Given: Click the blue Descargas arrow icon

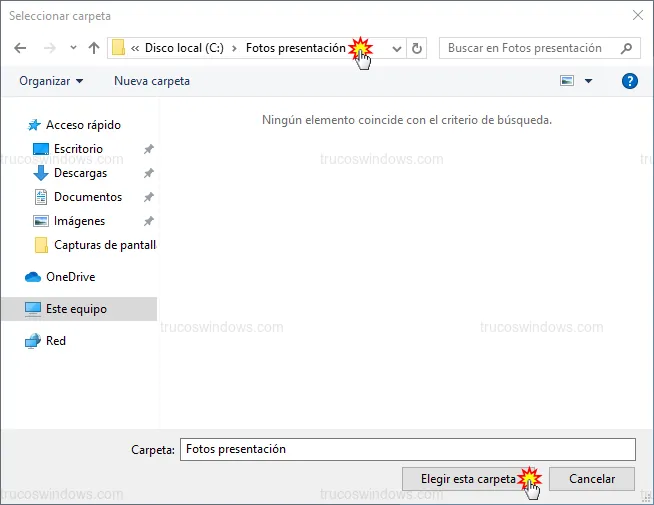Looking at the screenshot, I should pyautogui.click(x=41, y=173).
